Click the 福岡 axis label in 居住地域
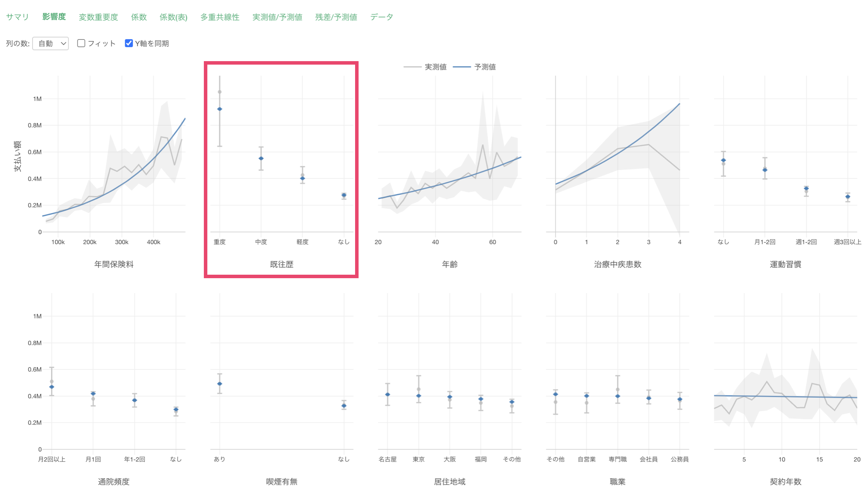This screenshot has width=868, height=496. tap(481, 459)
